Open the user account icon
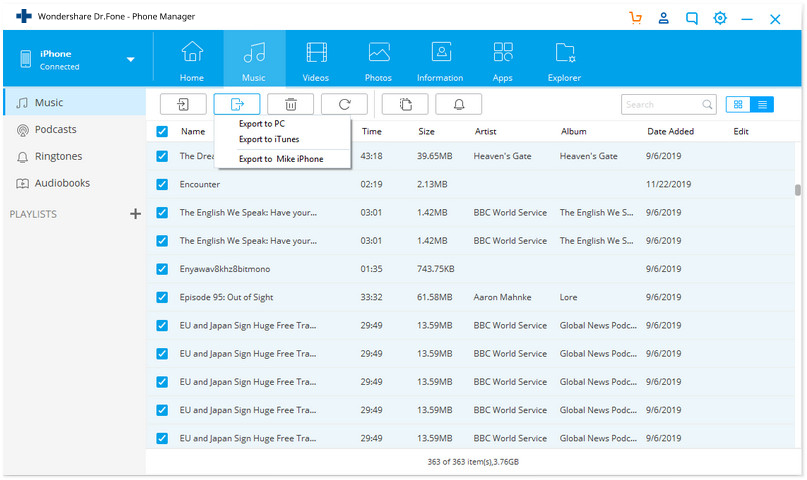 point(663,19)
